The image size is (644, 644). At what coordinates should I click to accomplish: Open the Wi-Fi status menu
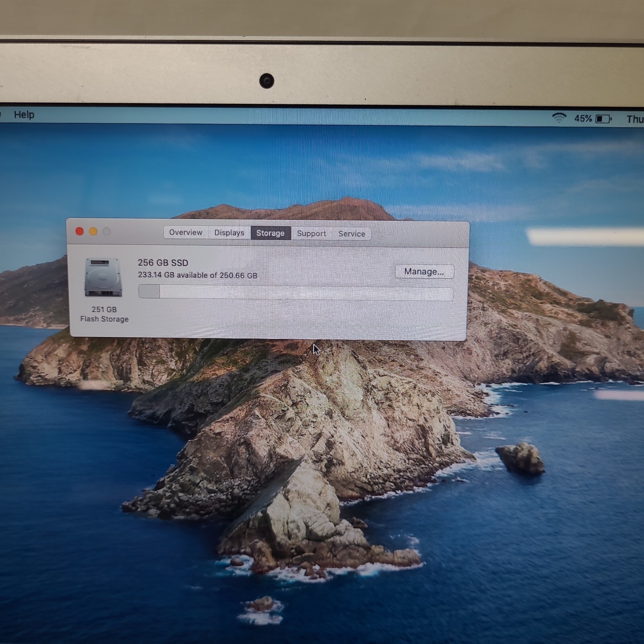(559, 118)
